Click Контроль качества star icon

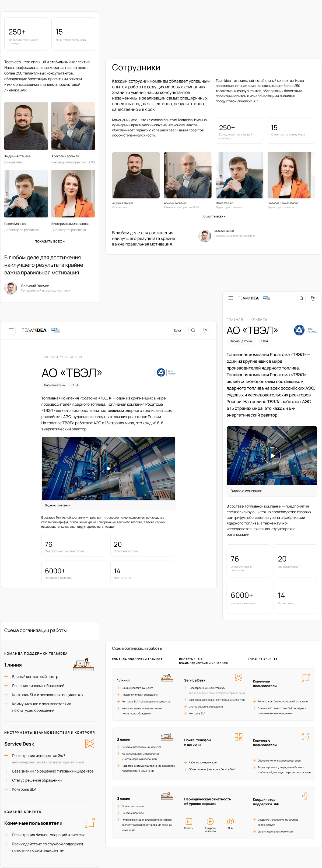[x=210, y=821]
